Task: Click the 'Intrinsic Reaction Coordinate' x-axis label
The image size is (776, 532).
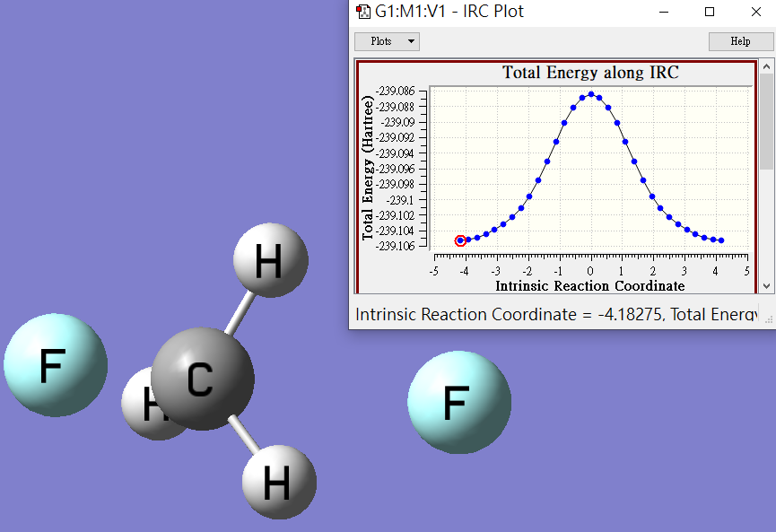Action: [590, 286]
